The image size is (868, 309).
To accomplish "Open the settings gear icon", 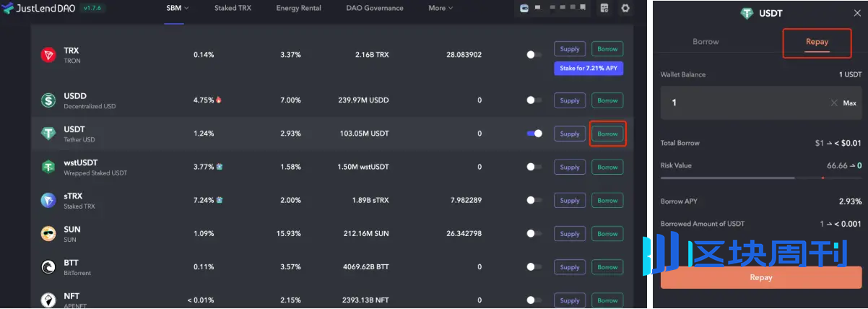I will [x=625, y=9].
